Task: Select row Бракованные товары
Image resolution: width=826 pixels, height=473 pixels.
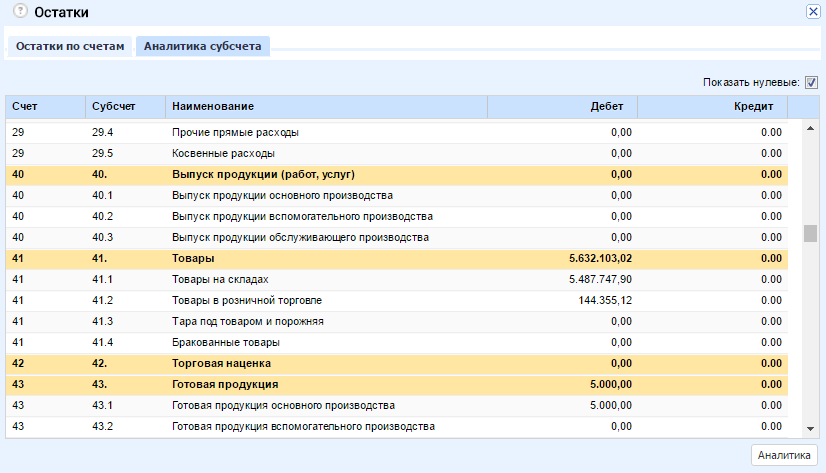Action: tap(397, 343)
